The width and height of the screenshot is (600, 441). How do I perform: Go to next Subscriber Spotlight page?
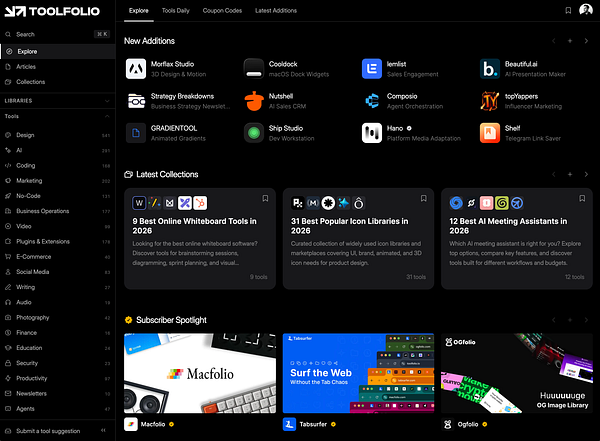(x=586, y=320)
